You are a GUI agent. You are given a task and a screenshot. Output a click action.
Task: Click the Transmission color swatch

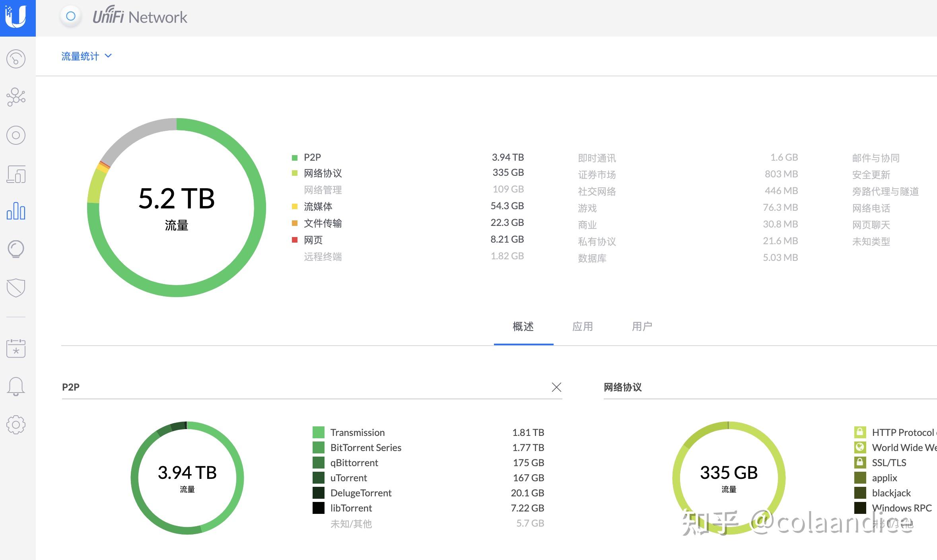pyautogui.click(x=318, y=432)
